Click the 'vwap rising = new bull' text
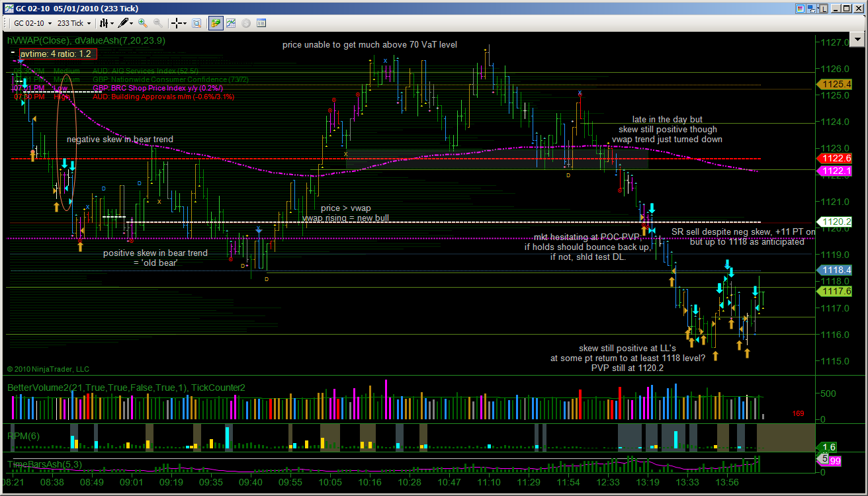The width and height of the screenshot is (868, 496). [346, 218]
